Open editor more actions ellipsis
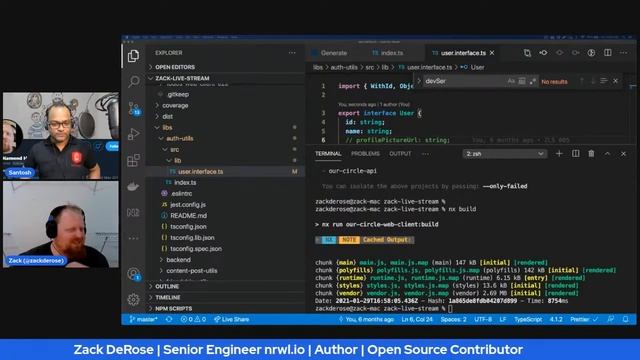640x360 pixels. tap(623, 53)
